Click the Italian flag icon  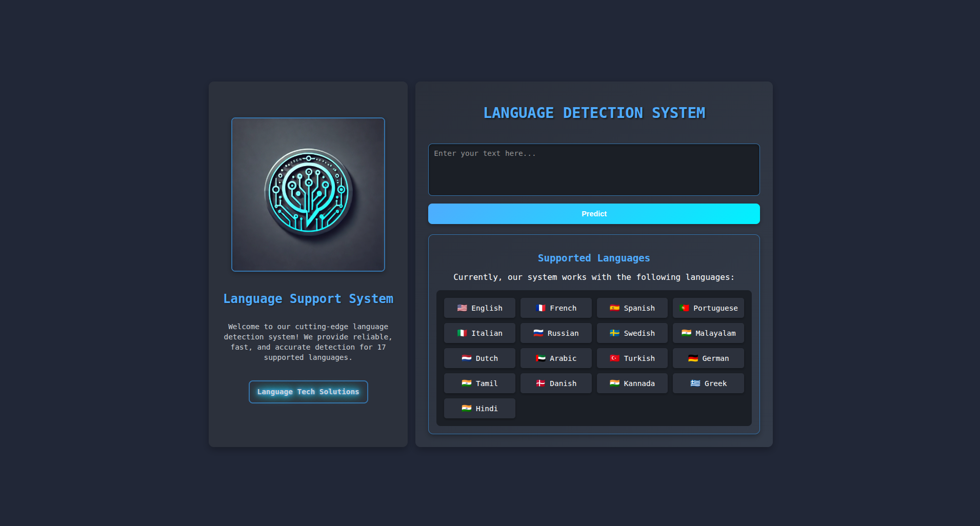click(x=461, y=333)
